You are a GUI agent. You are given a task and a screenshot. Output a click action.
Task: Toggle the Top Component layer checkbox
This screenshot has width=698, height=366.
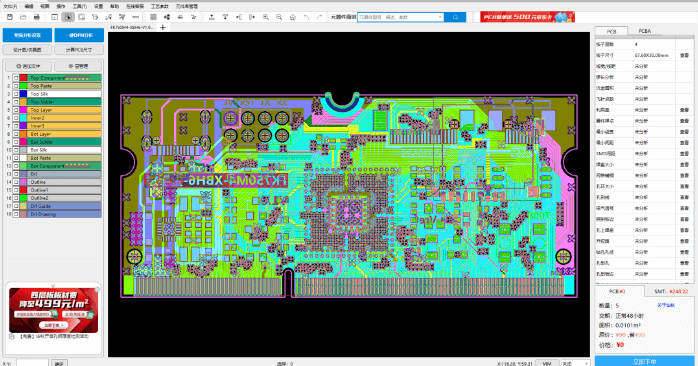point(16,78)
